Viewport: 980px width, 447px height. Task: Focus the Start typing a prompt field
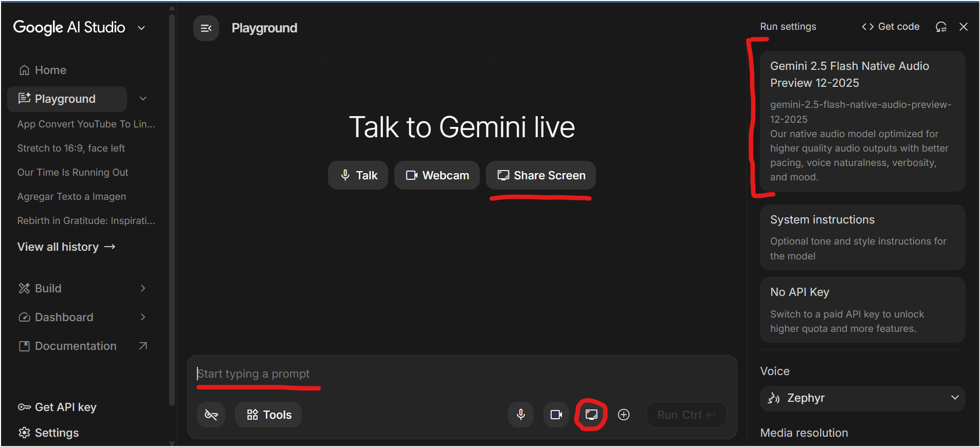click(x=463, y=374)
